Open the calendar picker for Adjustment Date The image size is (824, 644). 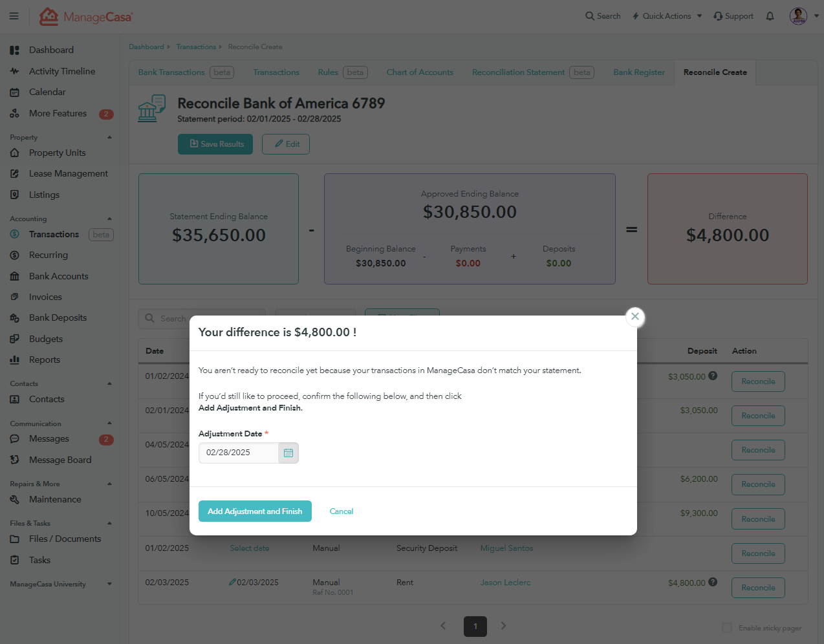point(288,453)
